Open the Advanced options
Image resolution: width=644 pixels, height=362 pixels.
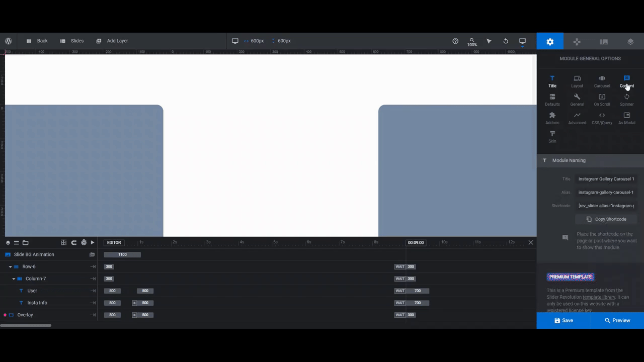coord(577,119)
